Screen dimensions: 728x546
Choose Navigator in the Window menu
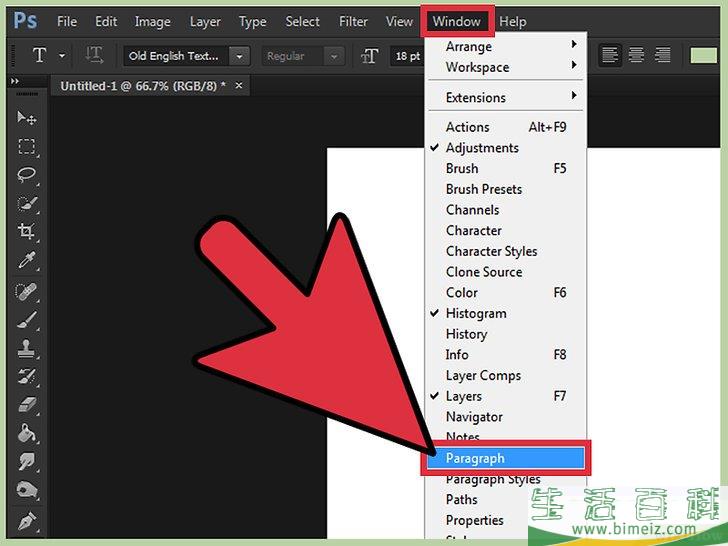pos(506,417)
